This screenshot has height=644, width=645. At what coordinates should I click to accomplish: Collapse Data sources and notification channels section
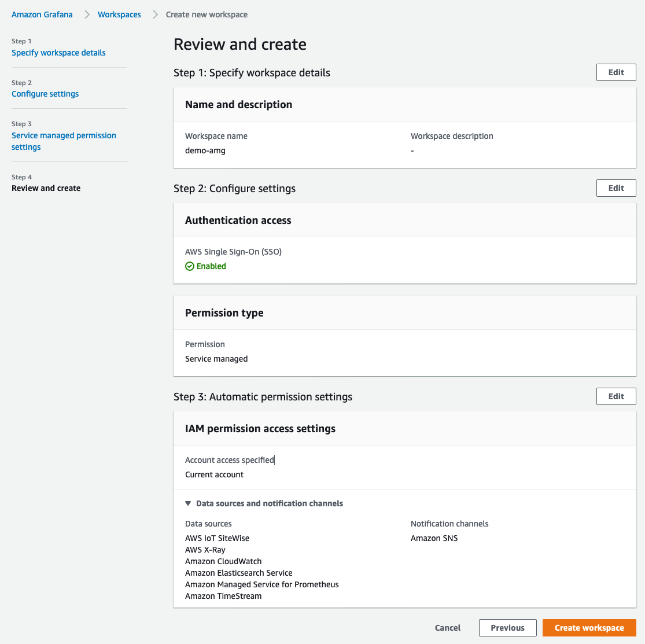point(188,503)
